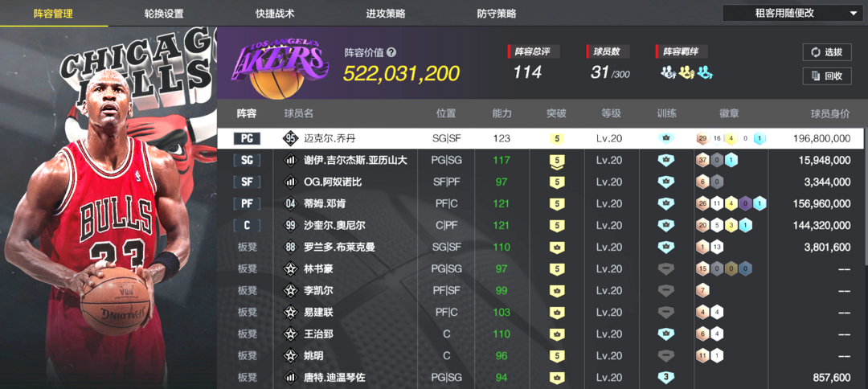Click the card icon beside 唐特.迪温琴佐
The image size is (868, 389).
pos(290,378)
